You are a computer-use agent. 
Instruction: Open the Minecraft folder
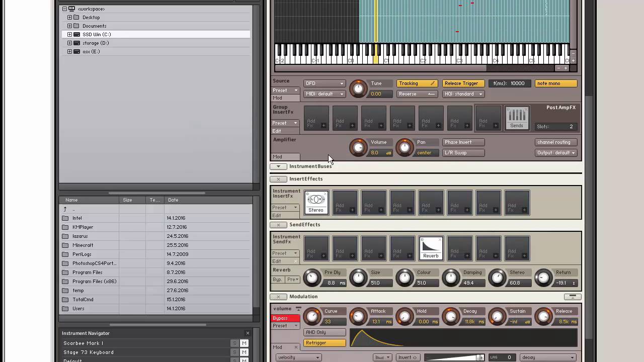coord(83,245)
